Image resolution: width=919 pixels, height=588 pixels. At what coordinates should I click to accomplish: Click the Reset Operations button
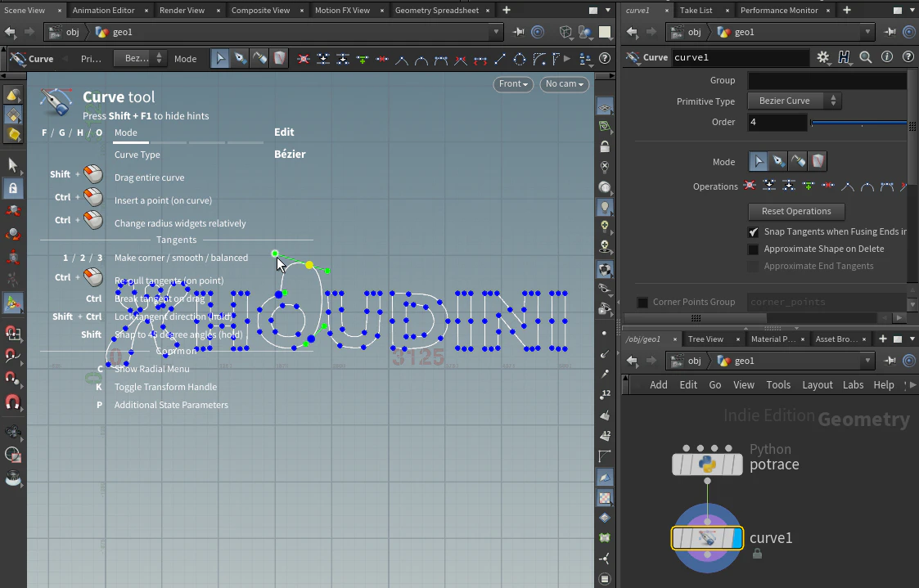pos(796,212)
